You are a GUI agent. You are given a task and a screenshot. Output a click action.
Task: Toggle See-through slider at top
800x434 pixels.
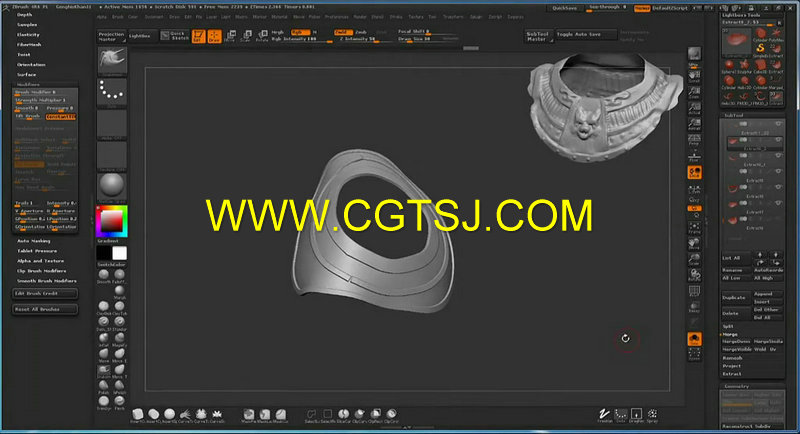(x=608, y=8)
